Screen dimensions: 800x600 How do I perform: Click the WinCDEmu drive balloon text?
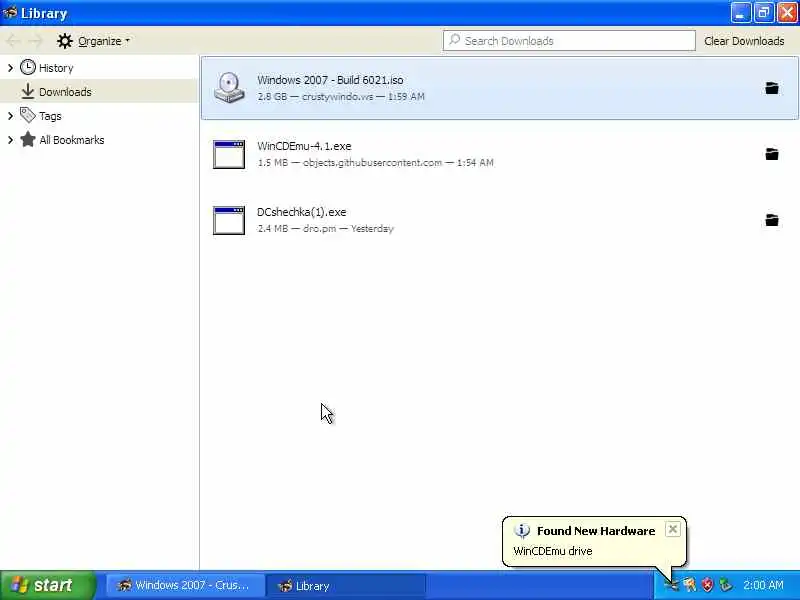[x=553, y=551]
